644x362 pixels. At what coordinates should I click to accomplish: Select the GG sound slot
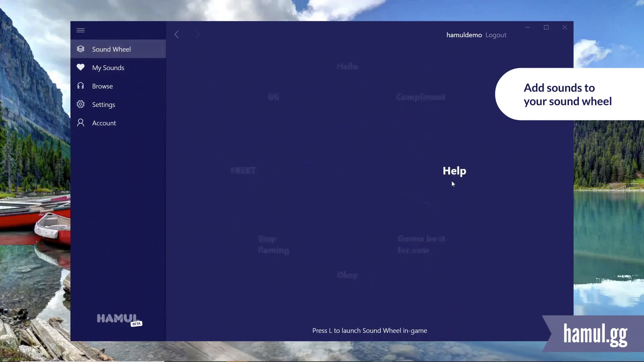pyautogui.click(x=274, y=97)
